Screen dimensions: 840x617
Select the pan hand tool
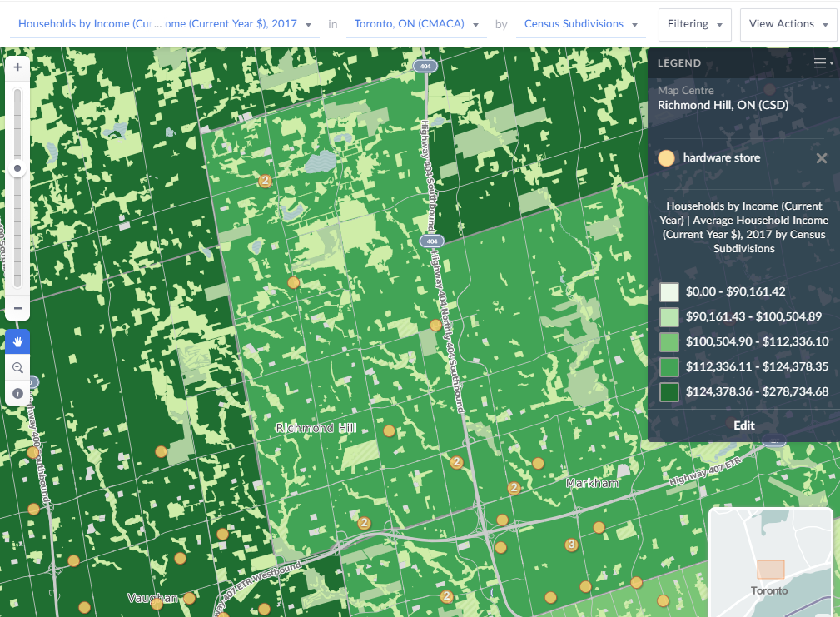point(17,341)
